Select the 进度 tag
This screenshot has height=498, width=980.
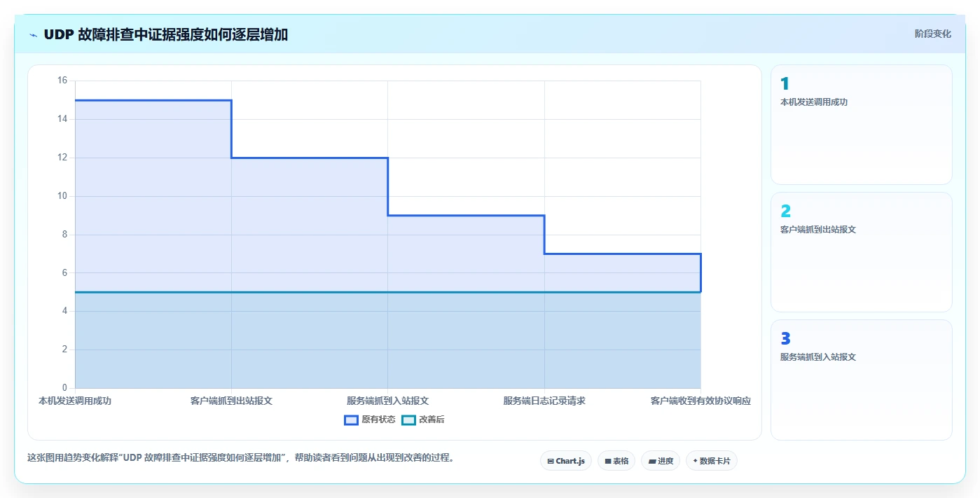(x=661, y=461)
